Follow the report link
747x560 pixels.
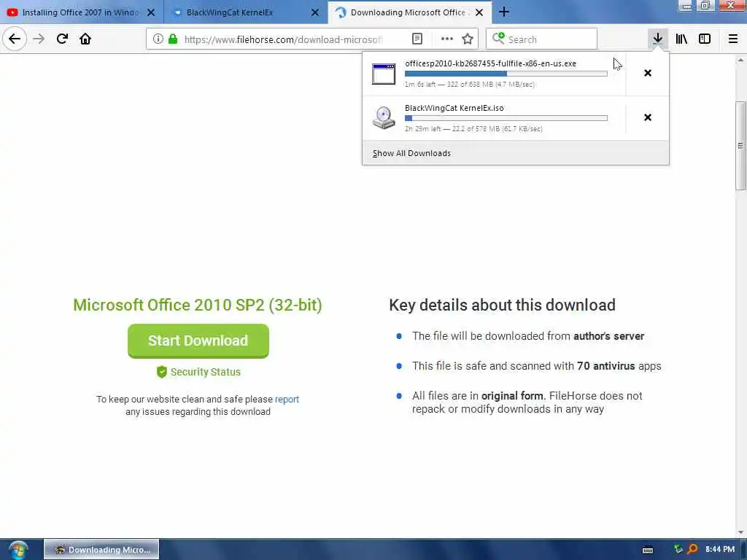pyautogui.click(x=287, y=399)
